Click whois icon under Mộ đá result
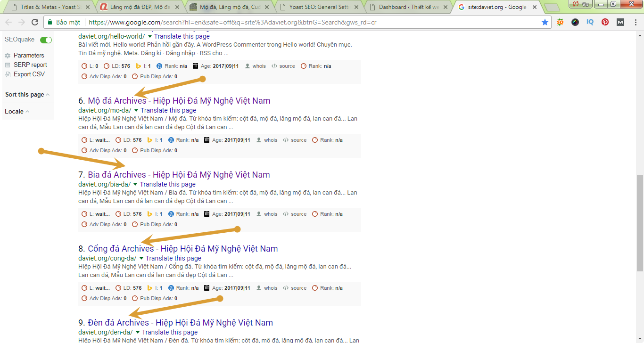 (x=259, y=140)
